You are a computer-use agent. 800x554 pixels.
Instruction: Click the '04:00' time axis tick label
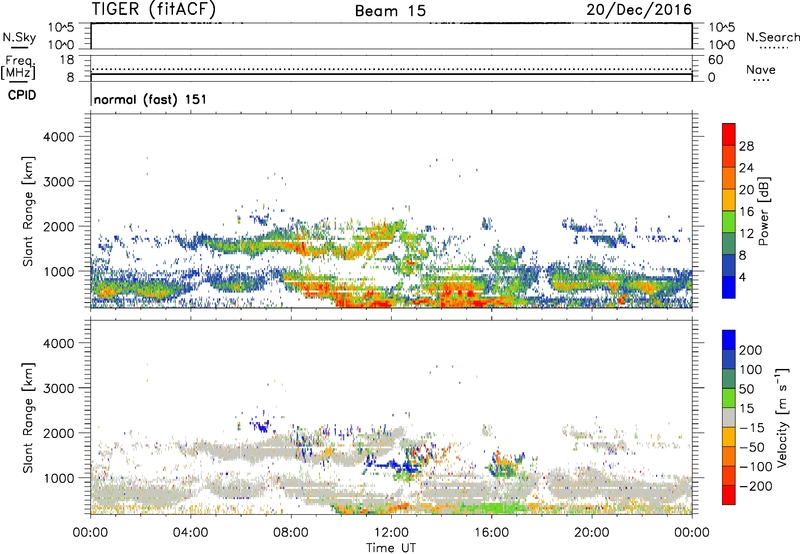(190, 533)
